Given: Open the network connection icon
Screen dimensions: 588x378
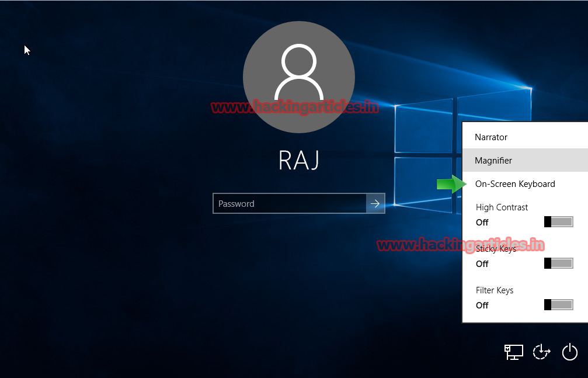Looking at the screenshot, I should 513,352.
